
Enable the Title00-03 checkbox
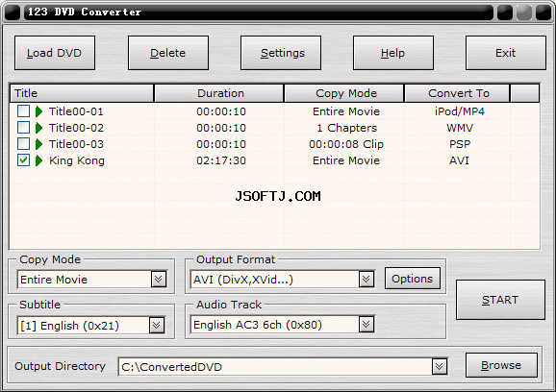[x=23, y=144]
